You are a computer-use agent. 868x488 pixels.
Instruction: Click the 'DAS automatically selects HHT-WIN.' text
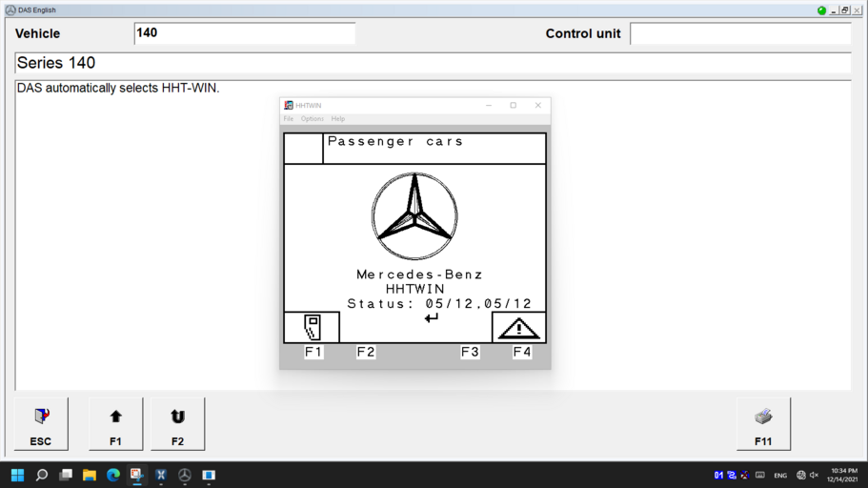pyautogui.click(x=118, y=88)
